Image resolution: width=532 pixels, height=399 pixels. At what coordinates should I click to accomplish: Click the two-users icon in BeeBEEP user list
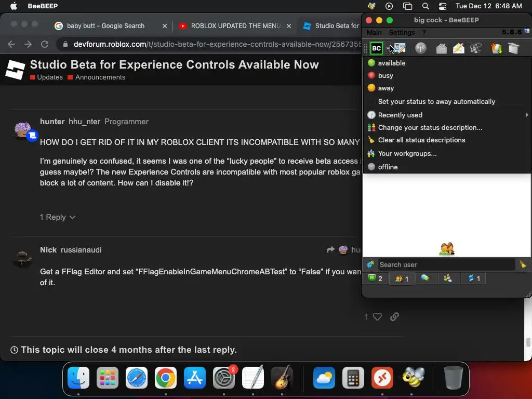446,249
